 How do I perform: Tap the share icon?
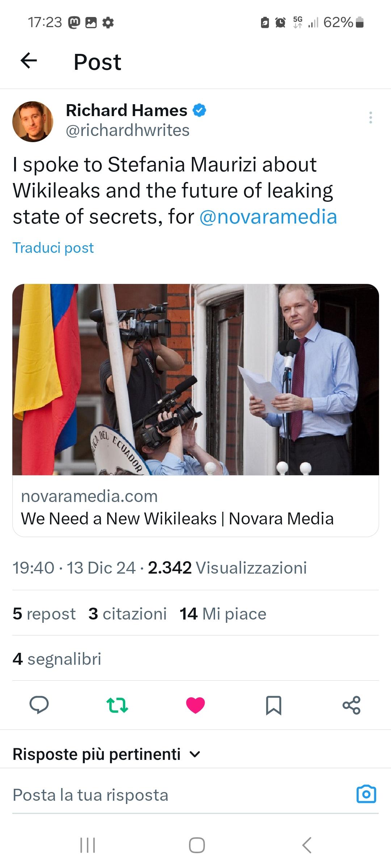[352, 705]
